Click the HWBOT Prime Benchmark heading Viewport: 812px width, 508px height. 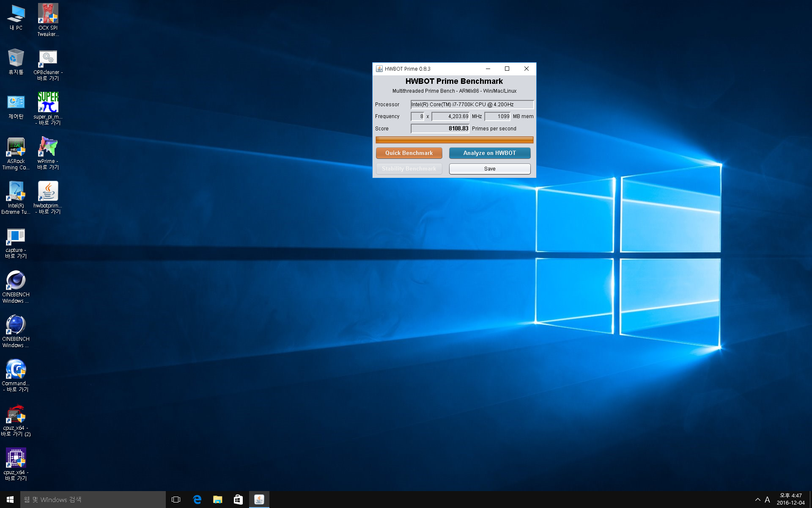(x=454, y=81)
